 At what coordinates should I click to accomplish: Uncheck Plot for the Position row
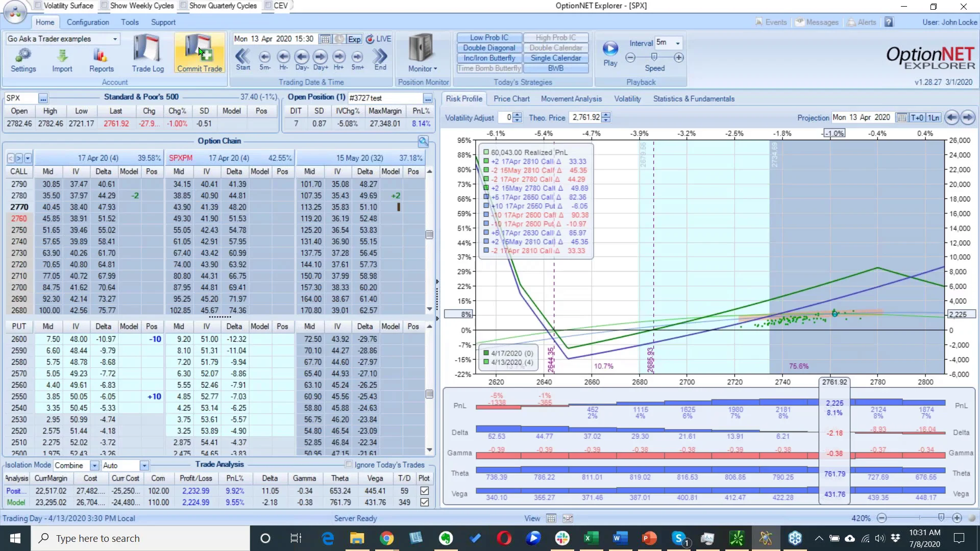click(424, 491)
